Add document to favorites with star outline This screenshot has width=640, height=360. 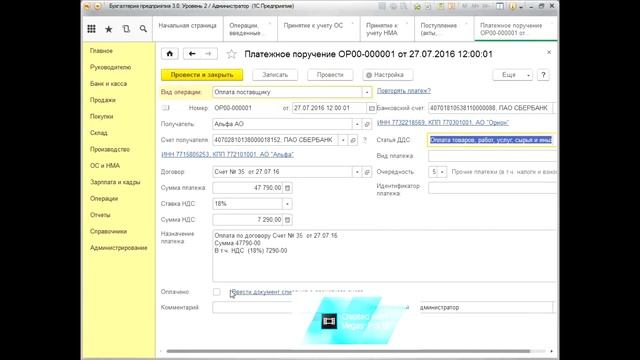click(x=231, y=54)
